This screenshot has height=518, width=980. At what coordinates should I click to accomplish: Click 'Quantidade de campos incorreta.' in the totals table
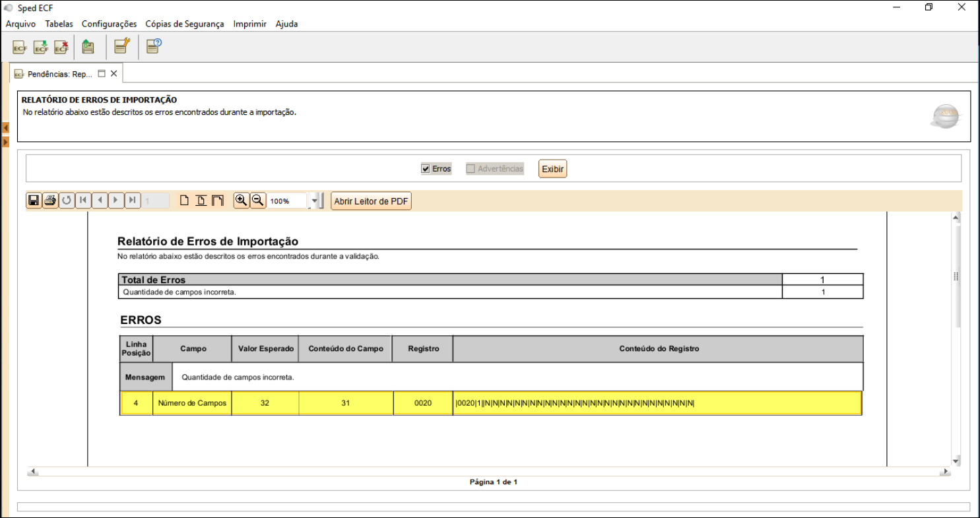click(180, 292)
